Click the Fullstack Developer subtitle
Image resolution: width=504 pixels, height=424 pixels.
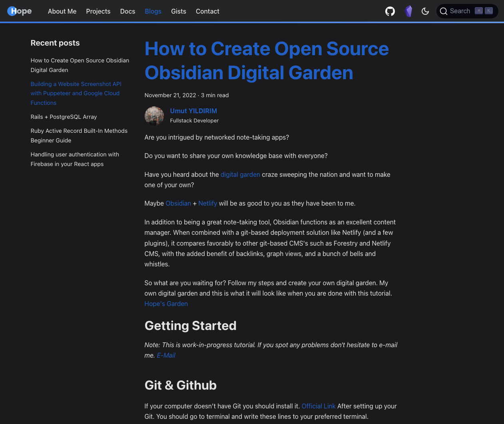(194, 120)
